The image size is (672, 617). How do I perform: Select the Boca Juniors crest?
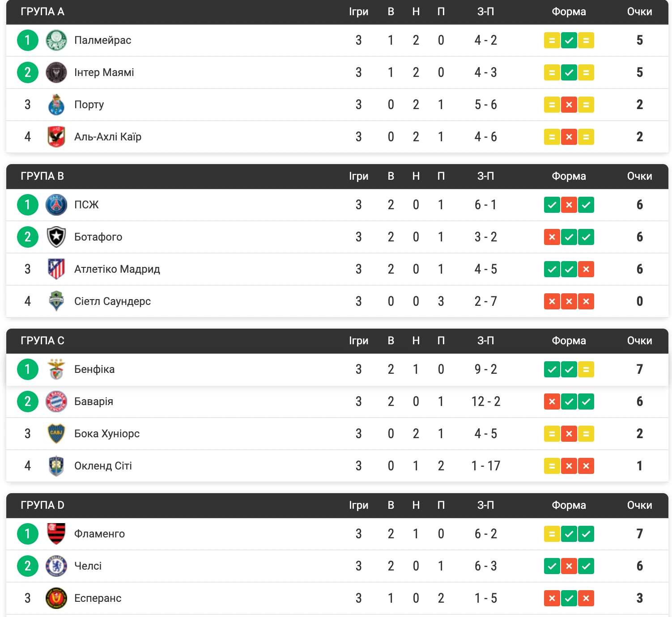click(56, 434)
